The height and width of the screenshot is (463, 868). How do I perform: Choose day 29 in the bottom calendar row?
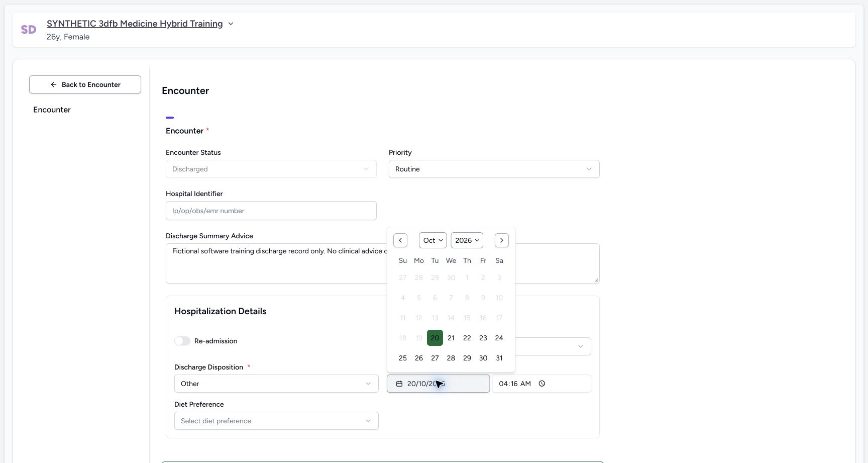467,358
